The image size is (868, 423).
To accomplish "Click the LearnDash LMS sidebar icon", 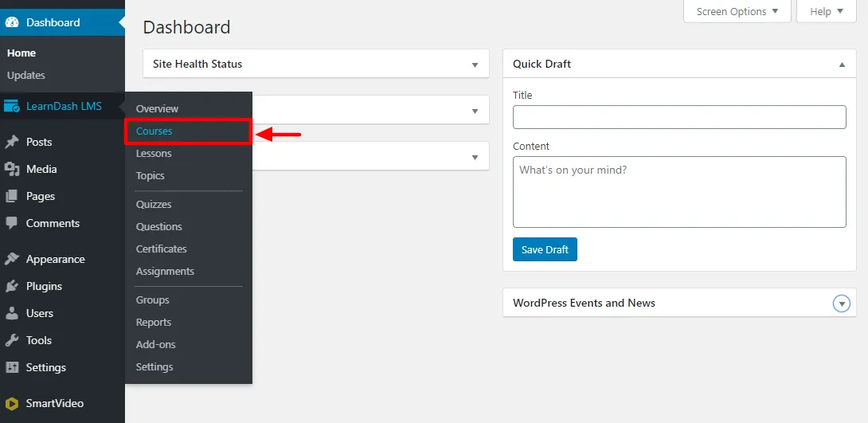I will (12, 106).
